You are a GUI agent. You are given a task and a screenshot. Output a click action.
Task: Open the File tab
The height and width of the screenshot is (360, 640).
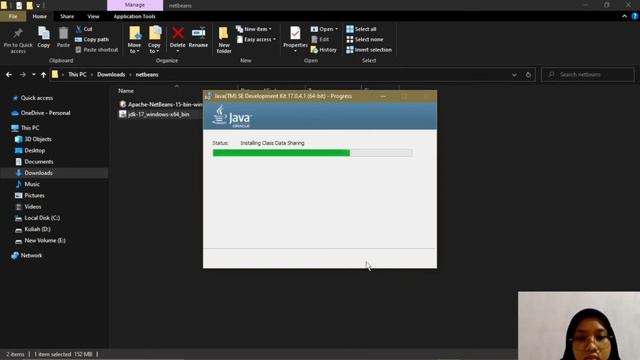(x=13, y=16)
